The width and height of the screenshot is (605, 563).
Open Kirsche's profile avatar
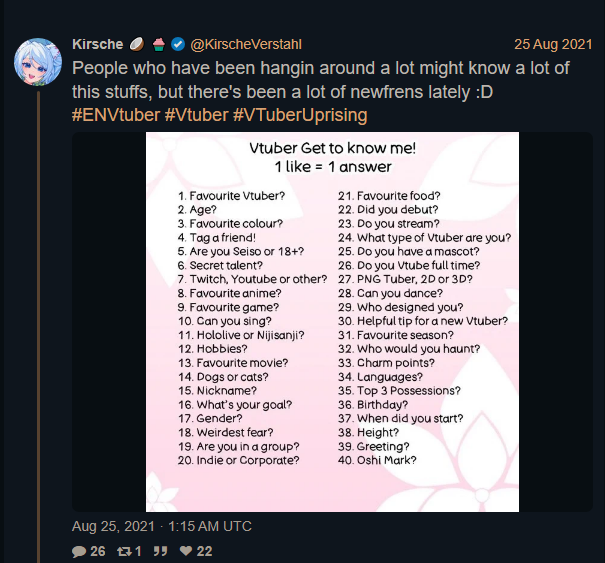(x=38, y=62)
